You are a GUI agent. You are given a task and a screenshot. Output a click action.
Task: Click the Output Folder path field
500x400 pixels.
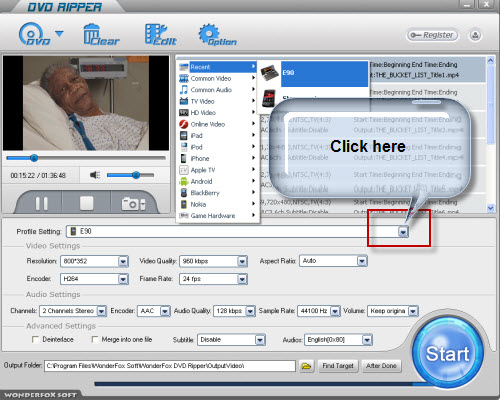pyautogui.click(x=170, y=366)
